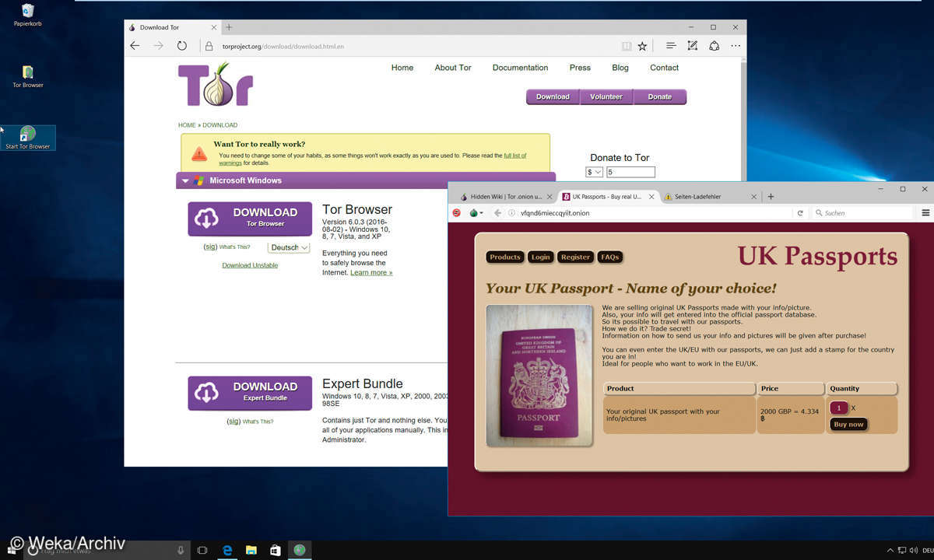
Task: Open the Edge Hub icon
Action: tap(671, 46)
